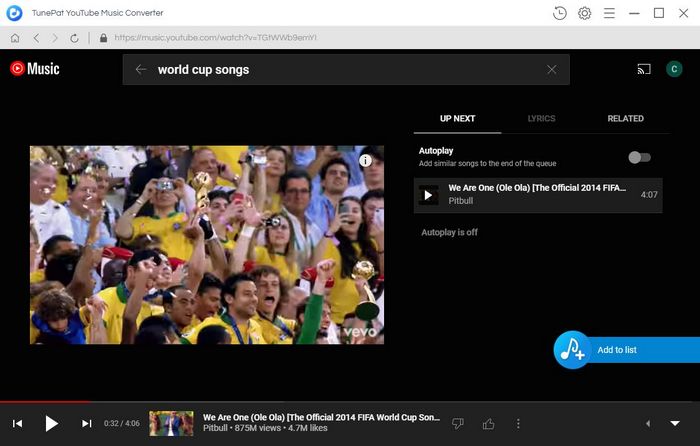
Task: Click the video info 'i' icon
Action: pos(365,160)
